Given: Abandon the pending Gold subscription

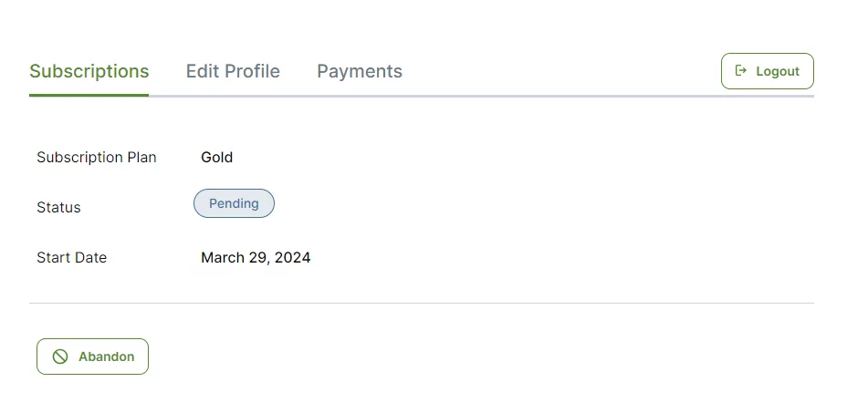Looking at the screenshot, I should click(x=92, y=356).
